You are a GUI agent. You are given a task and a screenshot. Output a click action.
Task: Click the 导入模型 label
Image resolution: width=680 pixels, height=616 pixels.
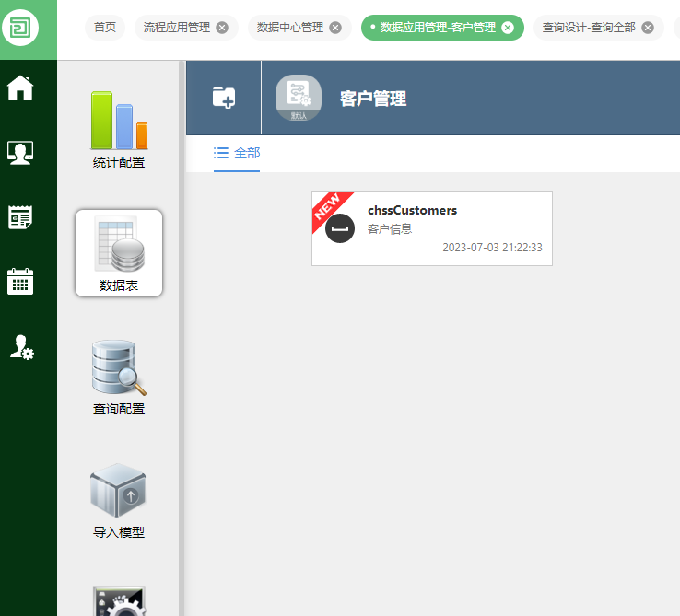coord(118,532)
